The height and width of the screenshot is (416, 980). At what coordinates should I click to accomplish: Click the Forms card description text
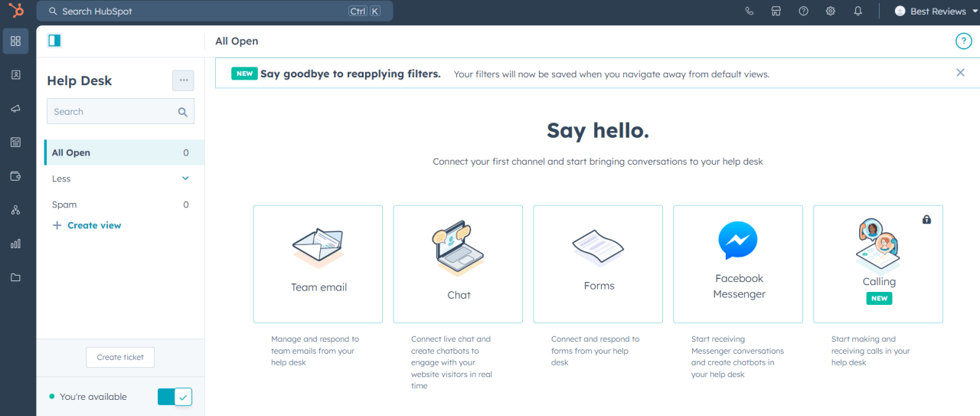[595, 351]
